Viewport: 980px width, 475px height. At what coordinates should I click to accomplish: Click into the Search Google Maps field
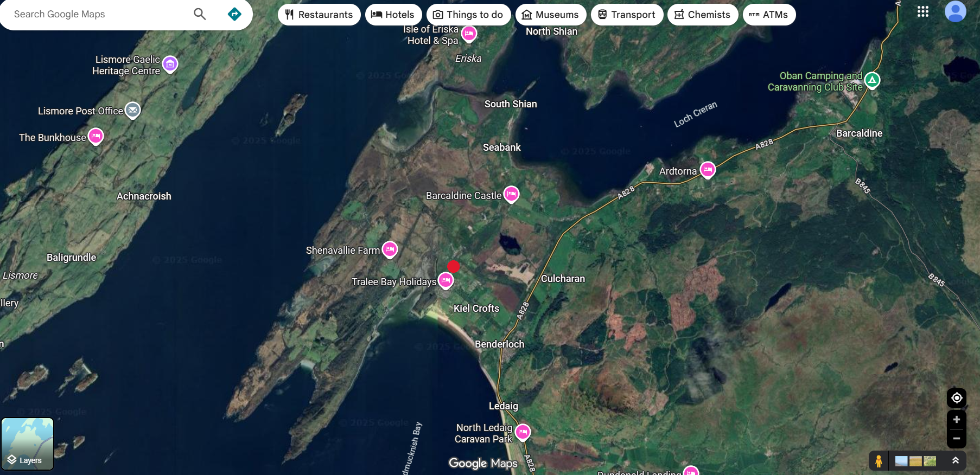[98, 14]
